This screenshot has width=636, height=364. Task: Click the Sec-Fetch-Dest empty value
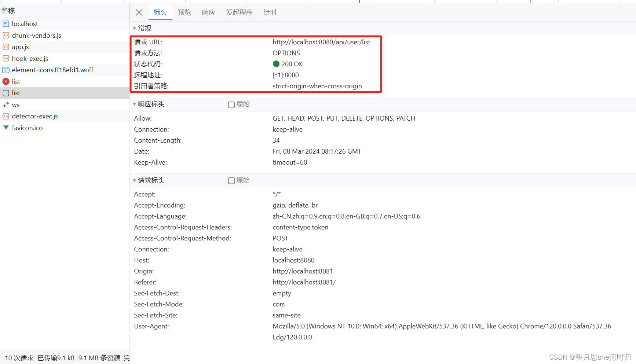282,293
